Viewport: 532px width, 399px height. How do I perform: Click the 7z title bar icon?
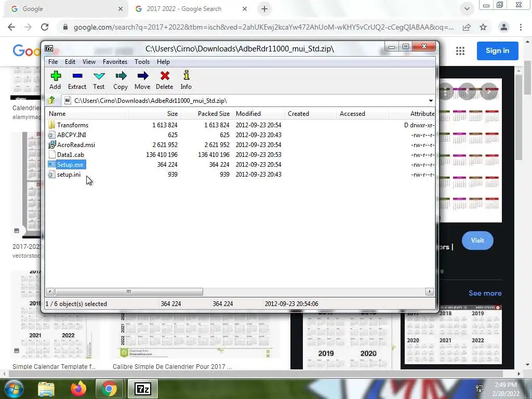[x=49, y=48]
